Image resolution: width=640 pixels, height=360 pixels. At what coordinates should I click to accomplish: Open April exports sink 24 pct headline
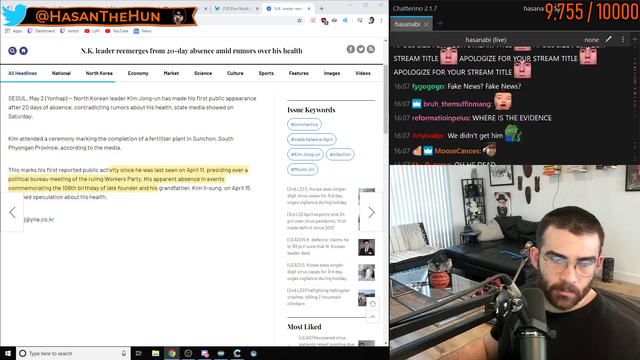(x=317, y=221)
